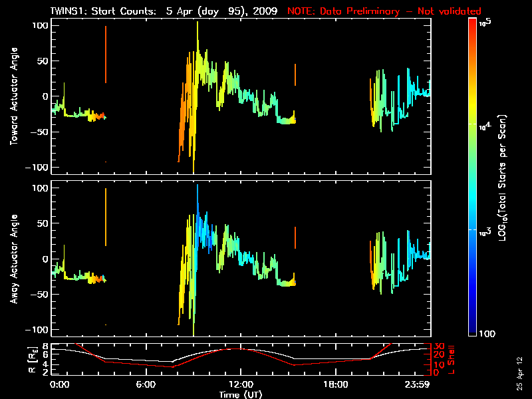The width and height of the screenshot is (532, 399).
Task: Click the LOG10 Total Starts per Scan label
Action: point(502,178)
